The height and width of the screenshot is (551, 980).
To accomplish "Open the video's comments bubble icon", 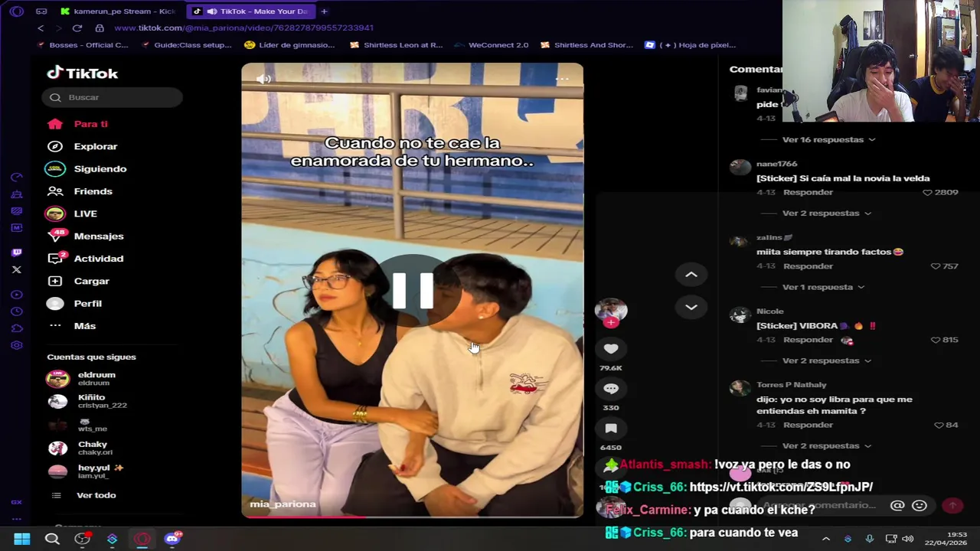I will coord(611,389).
